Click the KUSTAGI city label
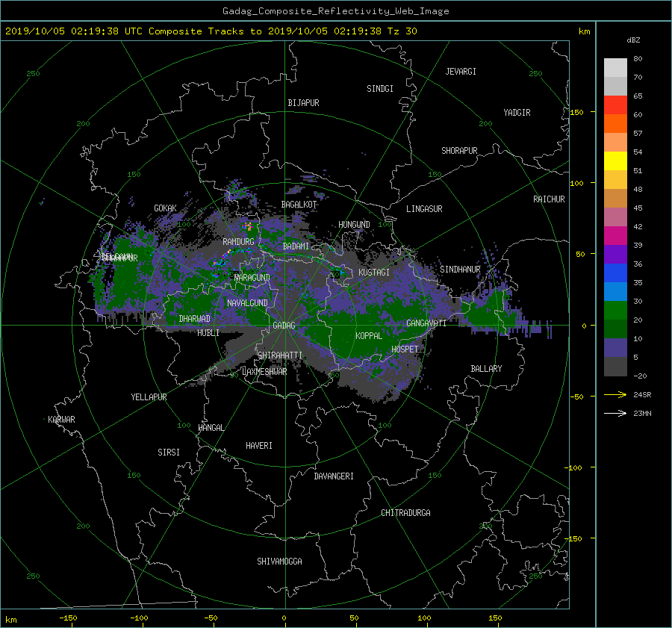 click(x=374, y=273)
